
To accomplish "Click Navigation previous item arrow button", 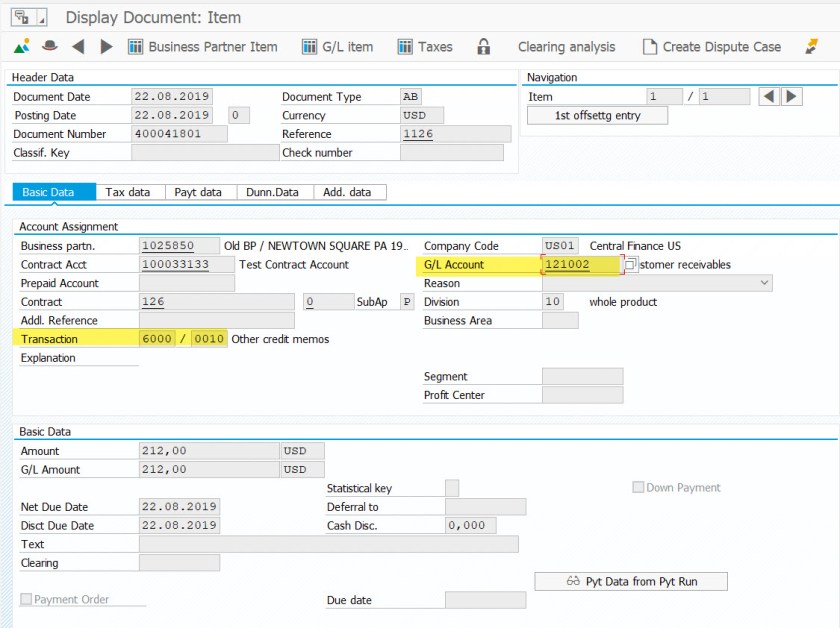I will (769, 97).
